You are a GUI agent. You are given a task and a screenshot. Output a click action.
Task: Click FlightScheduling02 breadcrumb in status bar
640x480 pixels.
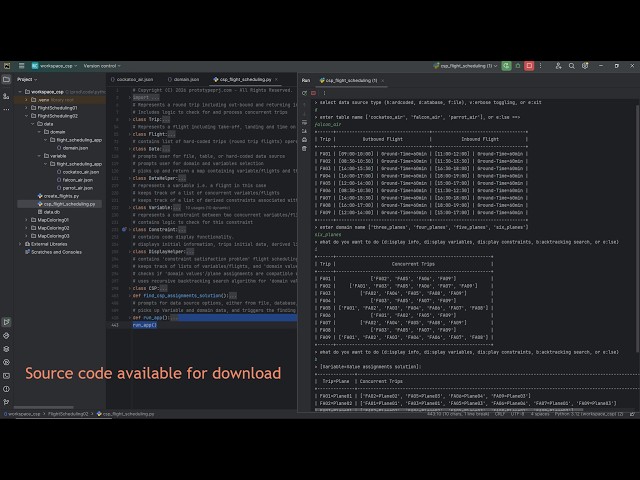68,414
